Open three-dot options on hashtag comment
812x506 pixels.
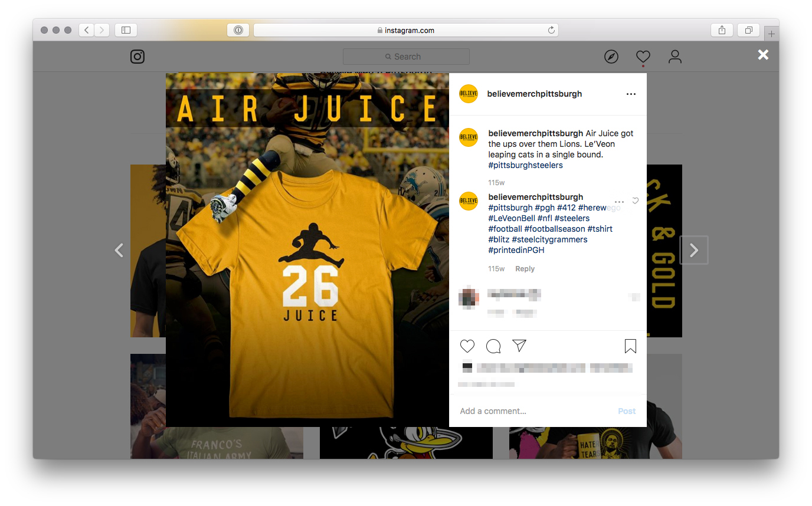point(619,202)
